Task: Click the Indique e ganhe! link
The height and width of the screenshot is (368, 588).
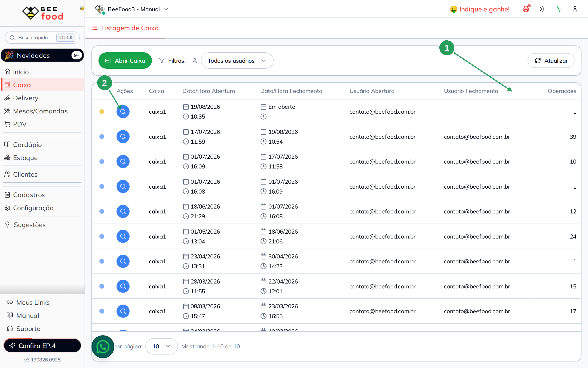Action: pyautogui.click(x=480, y=9)
